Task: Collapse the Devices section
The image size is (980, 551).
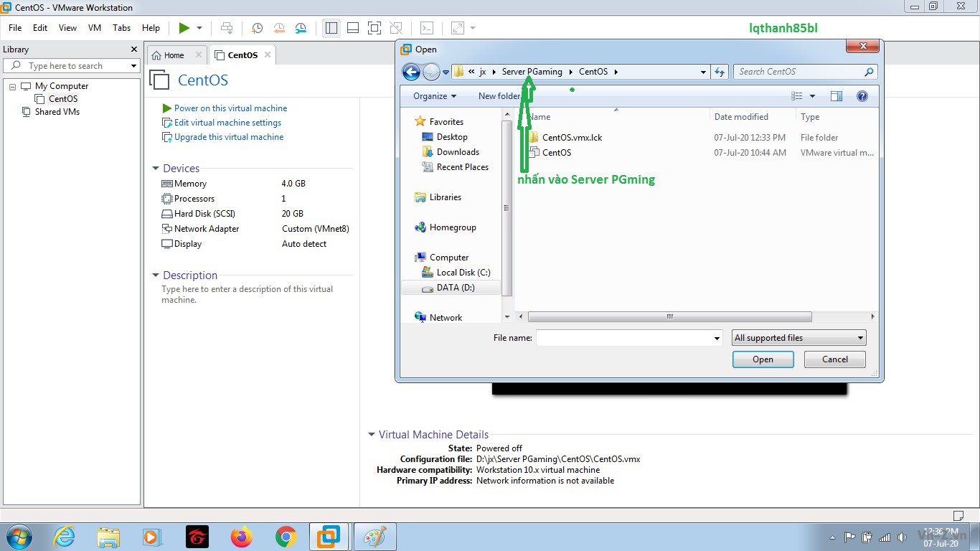Action: pyautogui.click(x=156, y=169)
